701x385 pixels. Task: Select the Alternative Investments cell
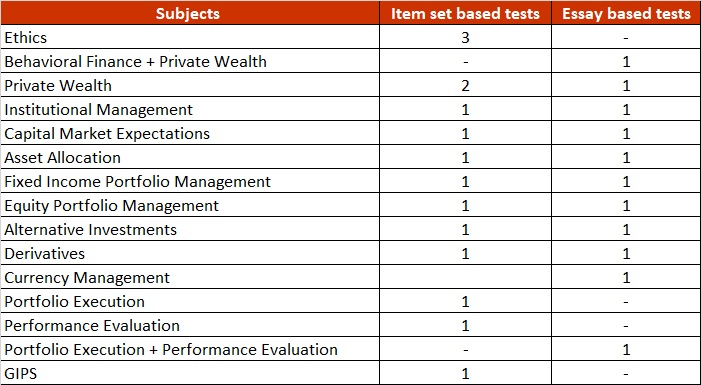[x=190, y=229]
